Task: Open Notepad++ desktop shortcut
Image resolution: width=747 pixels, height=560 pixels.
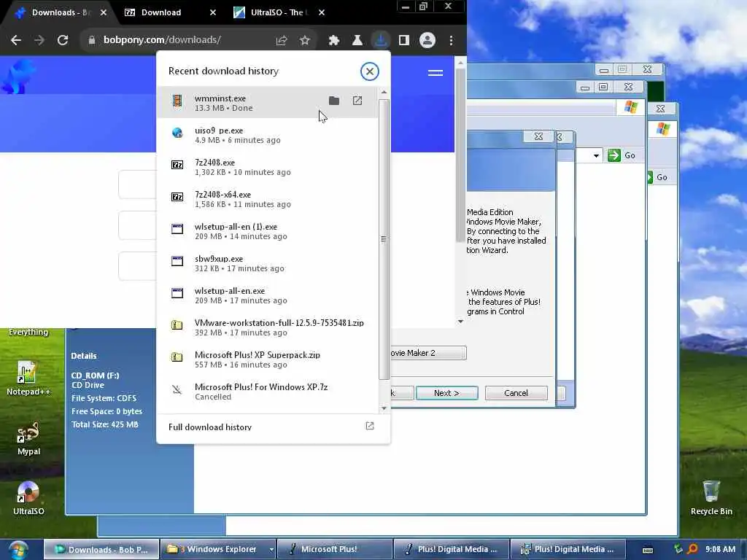Action: 28,378
